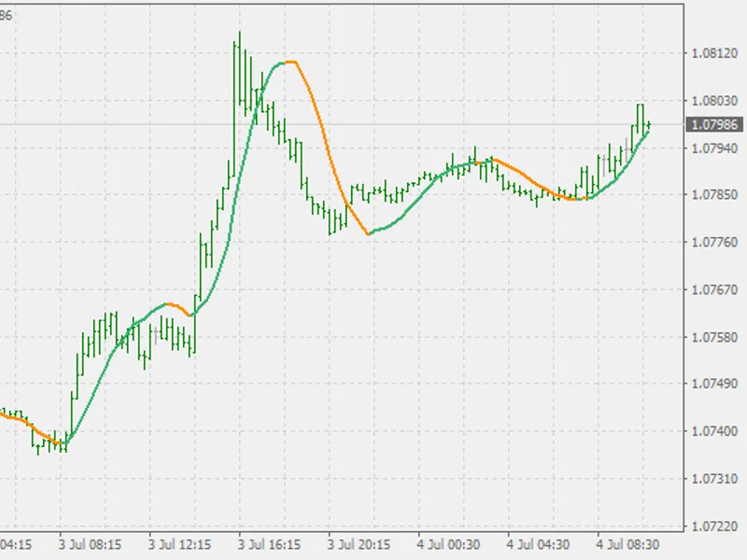This screenshot has width=747, height=560.
Task: Click price label 1.07580 on scale
Action: [714, 337]
